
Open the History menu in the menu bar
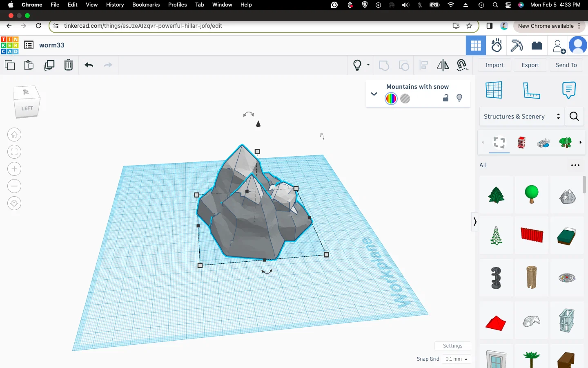(115, 4)
